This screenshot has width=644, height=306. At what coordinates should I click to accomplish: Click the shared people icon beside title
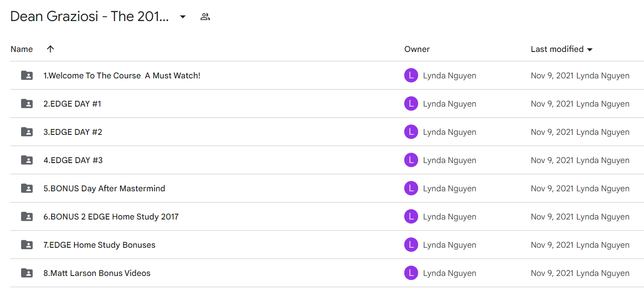click(x=205, y=17)
